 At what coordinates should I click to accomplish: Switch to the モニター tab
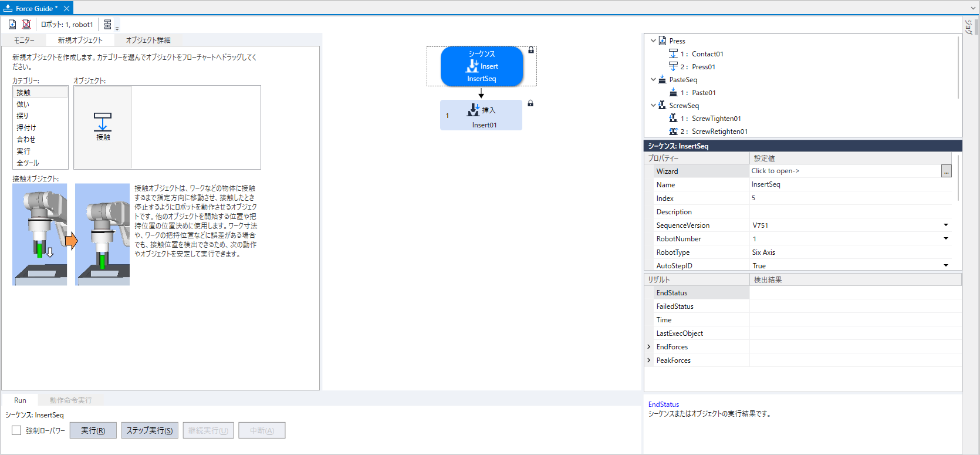pos(24,40)
